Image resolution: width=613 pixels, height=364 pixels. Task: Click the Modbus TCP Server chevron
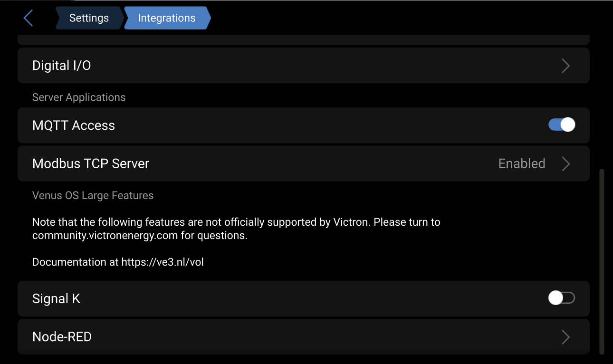tap(565, 164)
